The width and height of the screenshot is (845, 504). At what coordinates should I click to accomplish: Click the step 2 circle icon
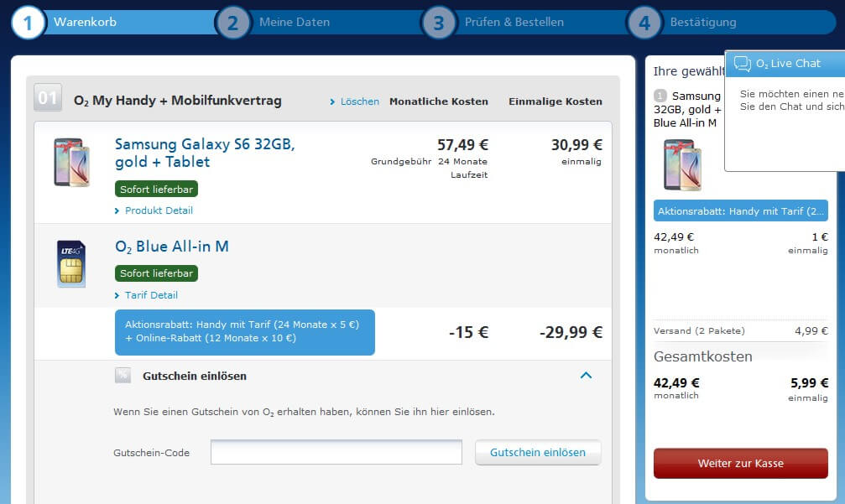[232, 23]
